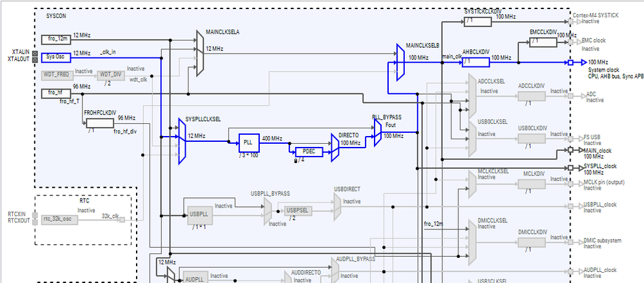
Task: Select the FROHFCLKDIV divider block
Action: click(x=100, y=123)
